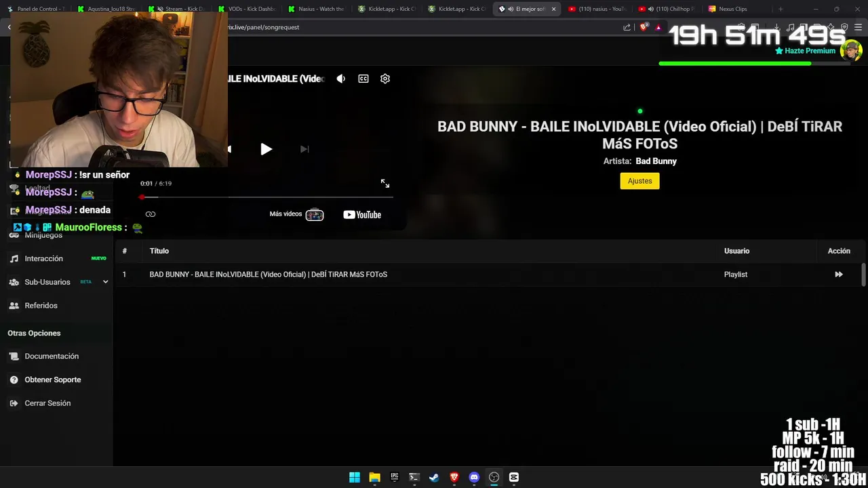Image resolution: width=868 pixels, height=488 pixels.
Task: Click the Usuario column header
Action: [x=736, y=251]
